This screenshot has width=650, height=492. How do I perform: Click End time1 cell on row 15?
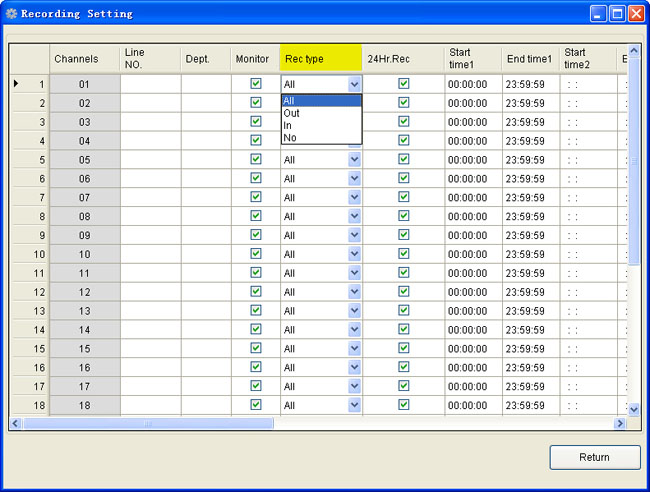[530, 348]
